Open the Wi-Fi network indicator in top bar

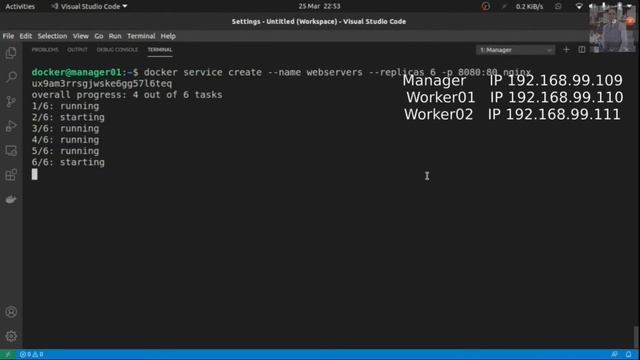click(579, 6)
